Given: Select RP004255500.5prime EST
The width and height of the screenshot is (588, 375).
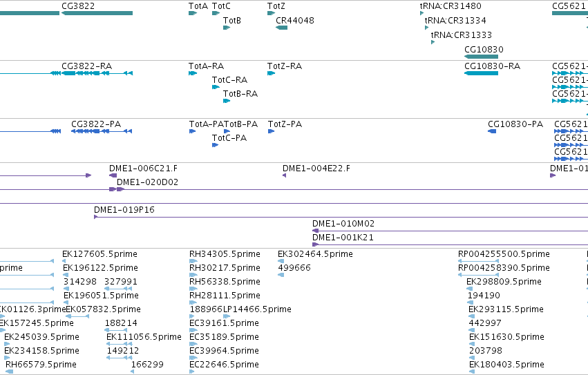Looking at the screenshot, I should [x=479, y=261].
